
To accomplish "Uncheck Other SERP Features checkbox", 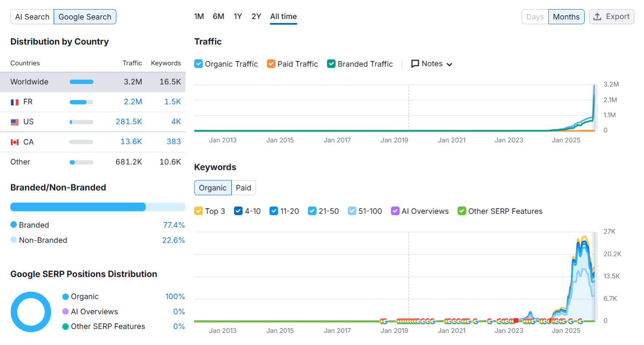I will click(x=462, y=211).
